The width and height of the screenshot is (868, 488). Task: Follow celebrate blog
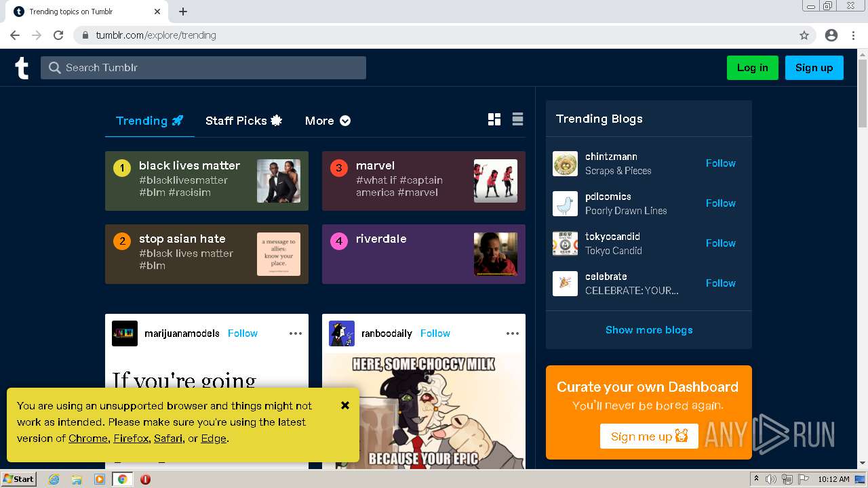click(720, 283)
